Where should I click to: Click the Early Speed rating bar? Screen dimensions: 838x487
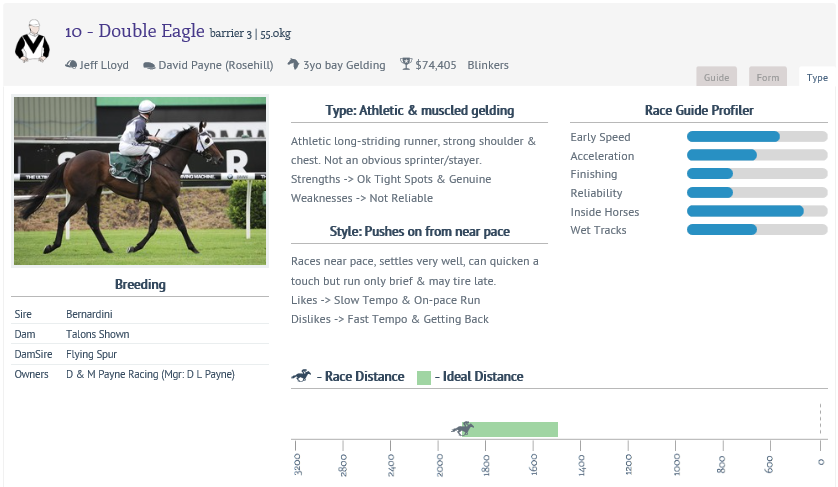pos(756,137)
